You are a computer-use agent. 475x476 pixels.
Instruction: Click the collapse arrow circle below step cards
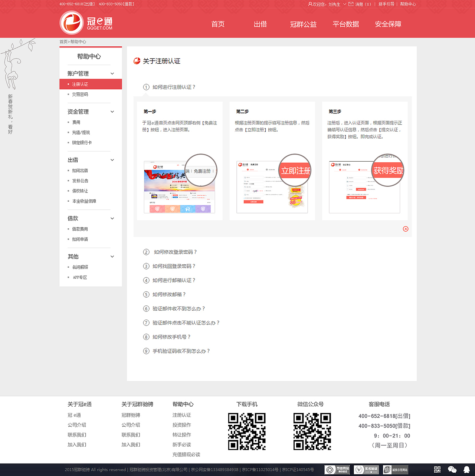pyautogui.click(x=406, y=229)
